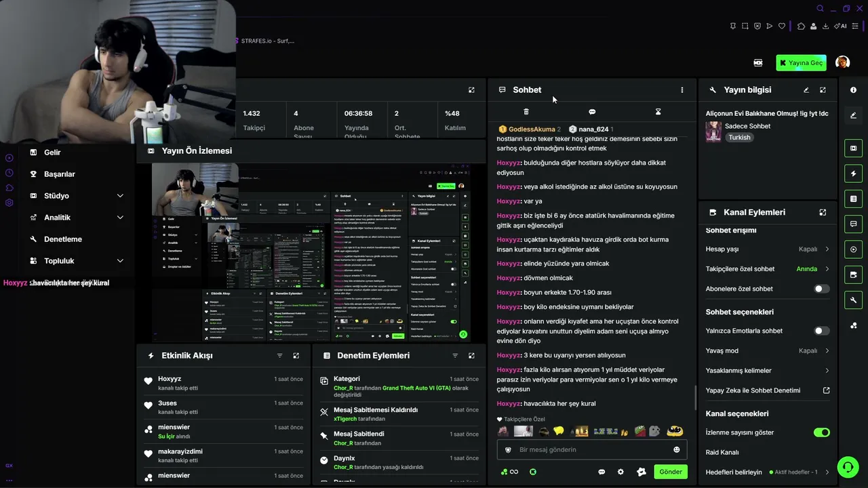Open the profile avatar menu

click(x=842, y=62)
